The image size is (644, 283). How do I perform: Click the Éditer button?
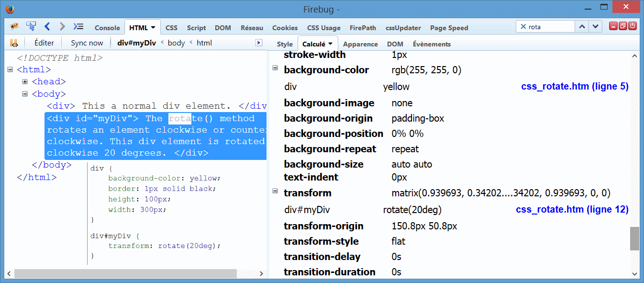(44, 43)
